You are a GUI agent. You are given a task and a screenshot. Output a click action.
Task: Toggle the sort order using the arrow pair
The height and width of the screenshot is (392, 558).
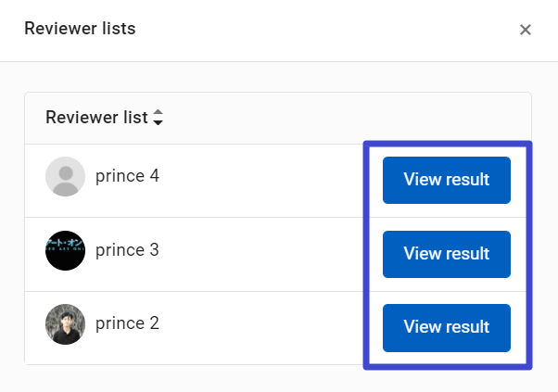(158, 118)
